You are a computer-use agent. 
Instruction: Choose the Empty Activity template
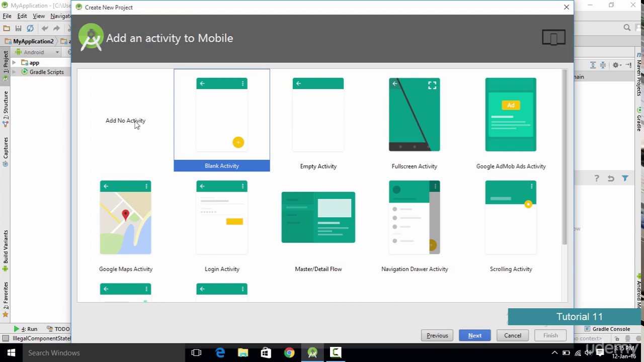(318, 121)
